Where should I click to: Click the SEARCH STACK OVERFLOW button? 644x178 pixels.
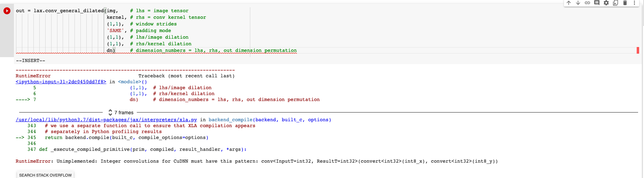[x=45, y=175]
